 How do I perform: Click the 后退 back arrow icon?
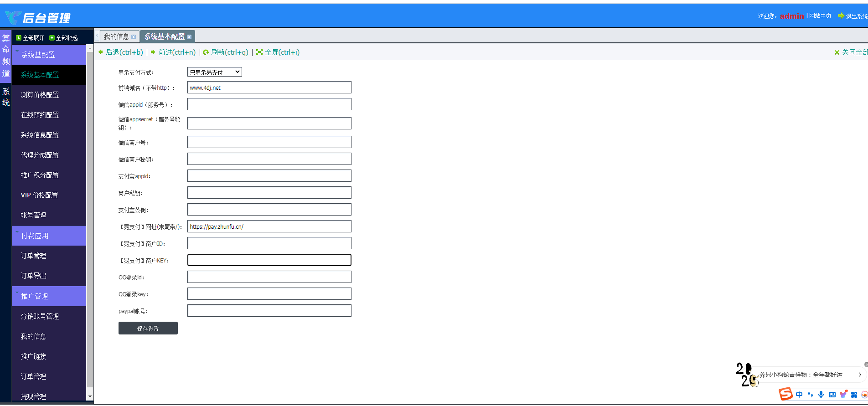tap(101, 52)
